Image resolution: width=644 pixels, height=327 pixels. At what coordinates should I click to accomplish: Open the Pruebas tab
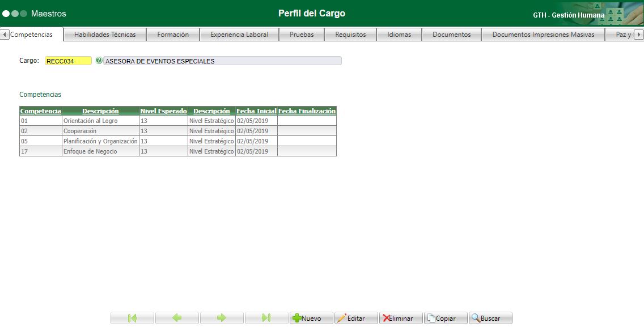(302, 35)
